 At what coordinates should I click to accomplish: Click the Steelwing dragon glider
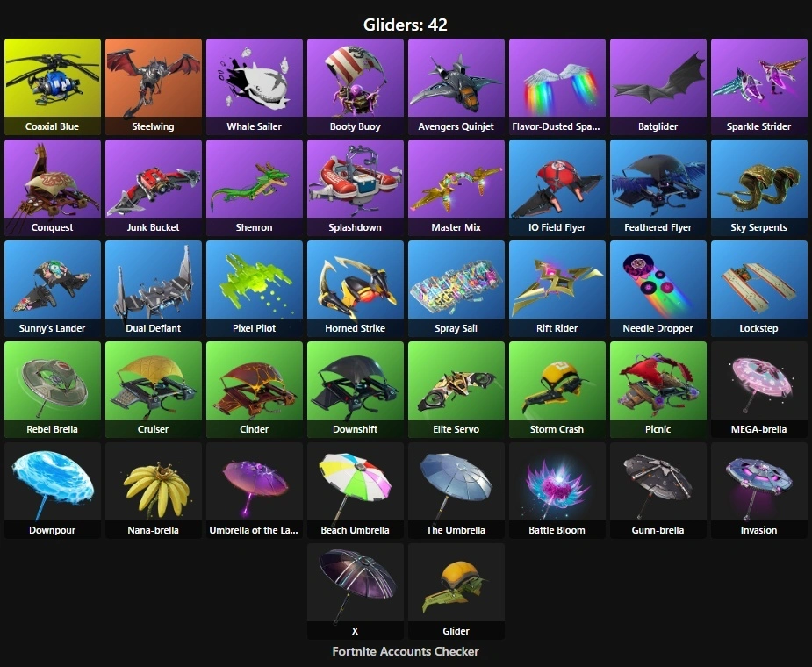[154, 87]
